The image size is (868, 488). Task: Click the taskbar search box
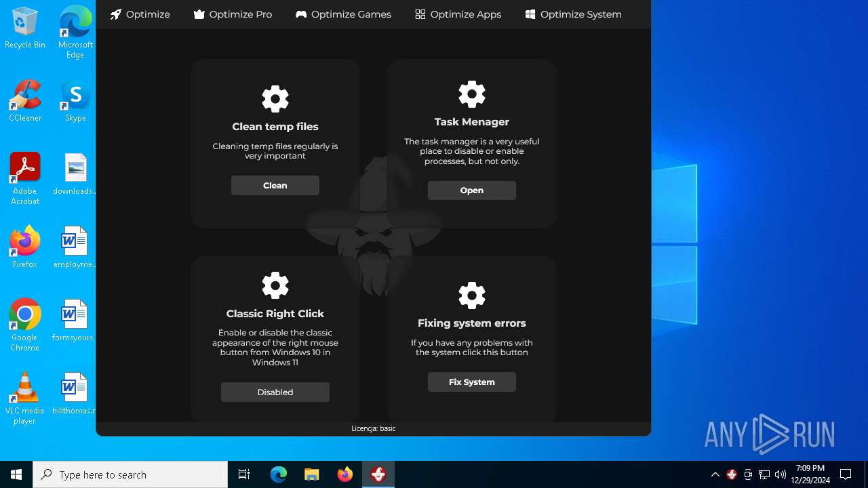click(x=130, y=474)
